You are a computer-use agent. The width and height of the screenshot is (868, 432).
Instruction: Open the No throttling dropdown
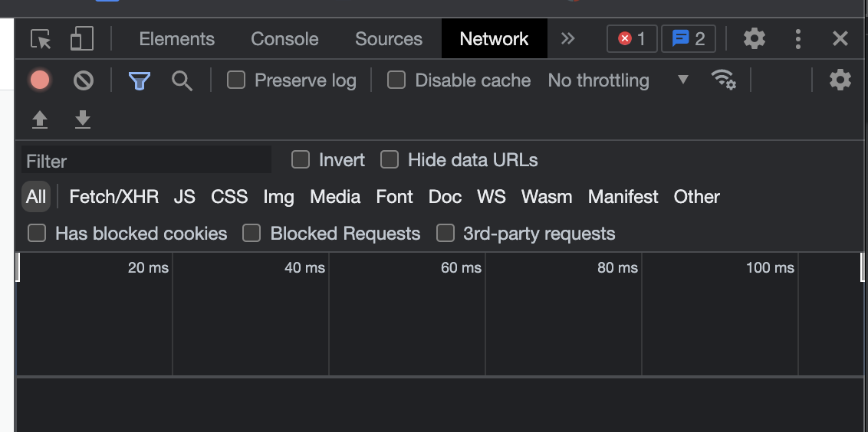pos(618,80)
